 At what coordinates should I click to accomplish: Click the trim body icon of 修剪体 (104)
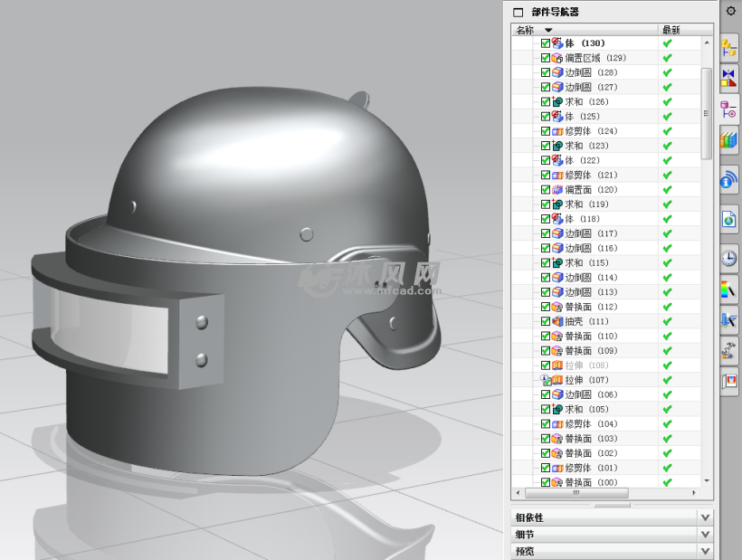pos(557,423)
